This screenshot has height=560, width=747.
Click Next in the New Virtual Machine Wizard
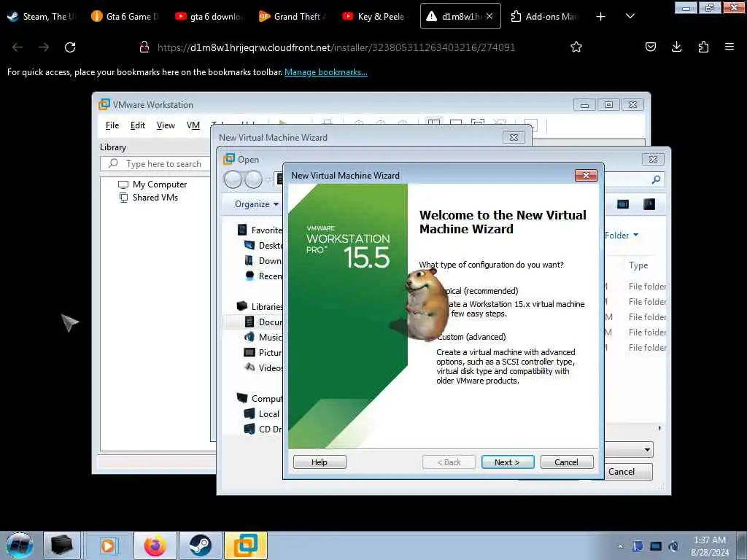[508, 462]
